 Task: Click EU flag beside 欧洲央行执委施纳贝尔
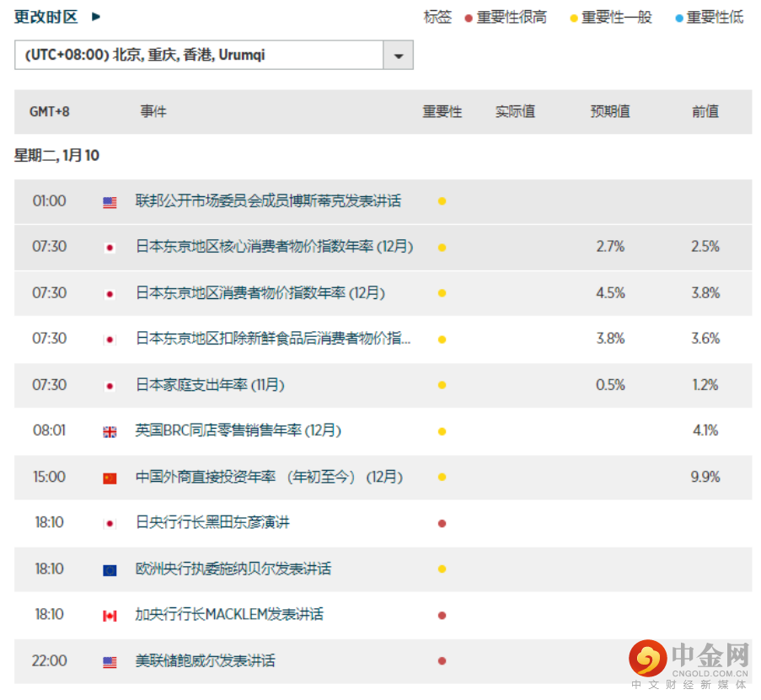(110, 570)
